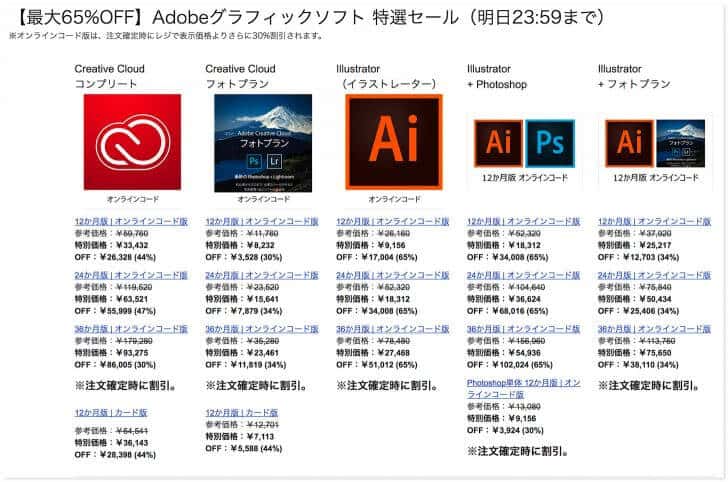Screen dimensions: 728x482
Task: Click the OFF ¥17,004 (65%) text
Action: point(377,257)
